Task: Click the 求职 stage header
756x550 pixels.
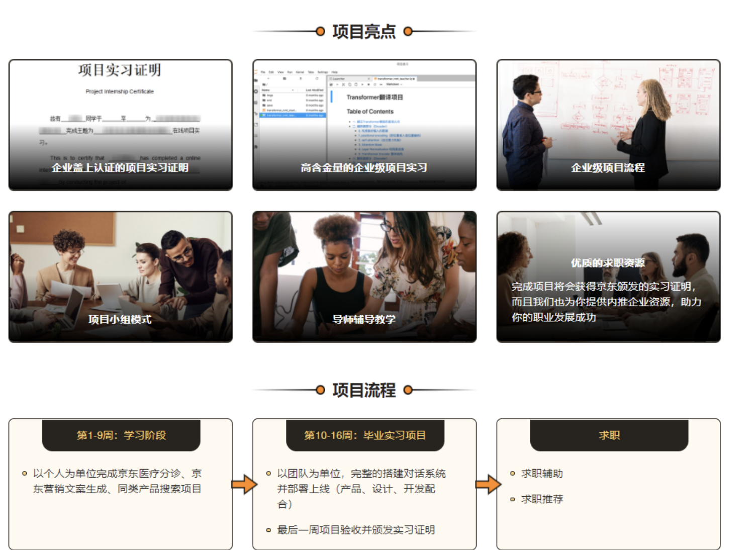Action: (609, 435)
